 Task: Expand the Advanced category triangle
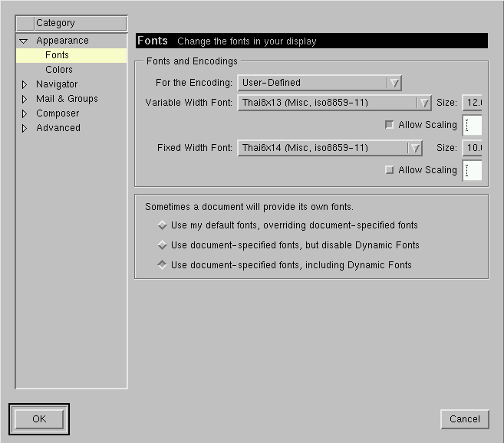[x=24, y=128]
